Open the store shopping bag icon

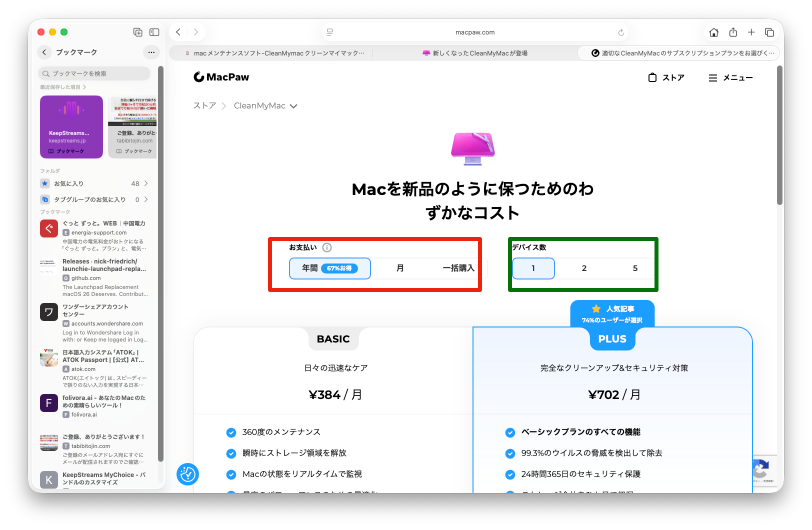click(652, 77)
